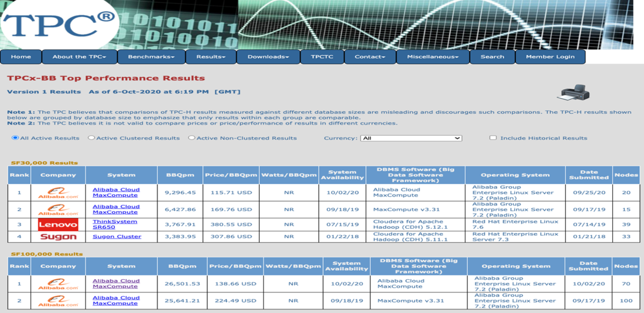Click Alibaba logo in 26,501.53 row
The image size is (644, 313).
pos(58,284)
